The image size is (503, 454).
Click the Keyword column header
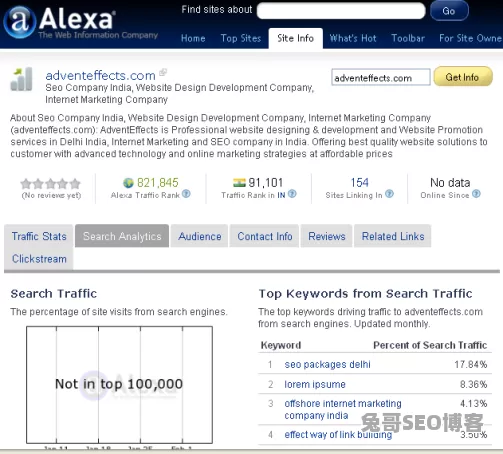coord(281,345)
